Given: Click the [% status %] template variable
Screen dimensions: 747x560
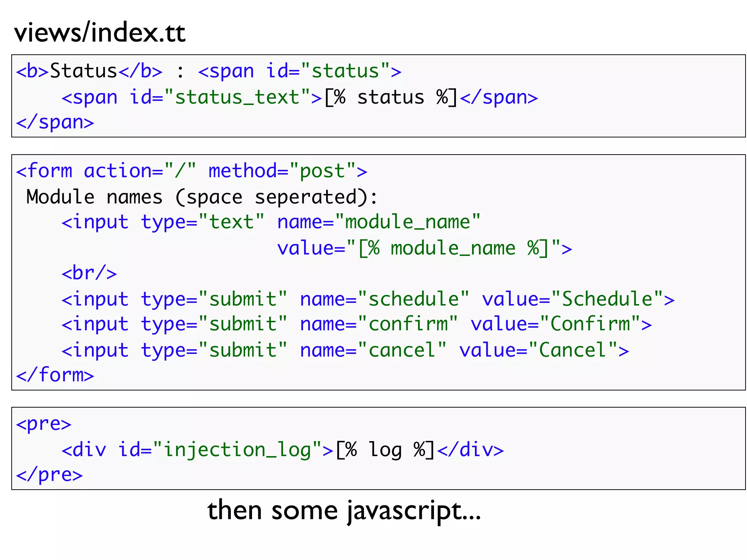Looking at the screenshot, I should click(390, 97).
